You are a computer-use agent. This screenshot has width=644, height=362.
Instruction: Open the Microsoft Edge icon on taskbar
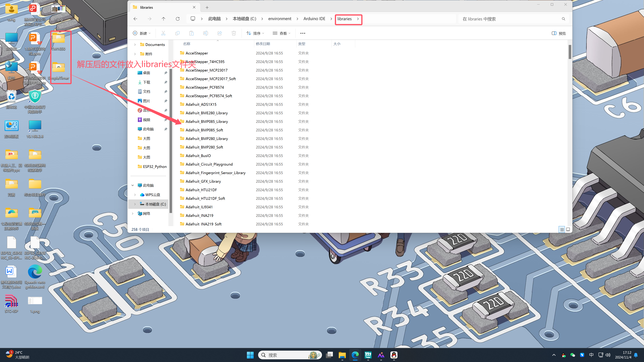tap(355, 355)
